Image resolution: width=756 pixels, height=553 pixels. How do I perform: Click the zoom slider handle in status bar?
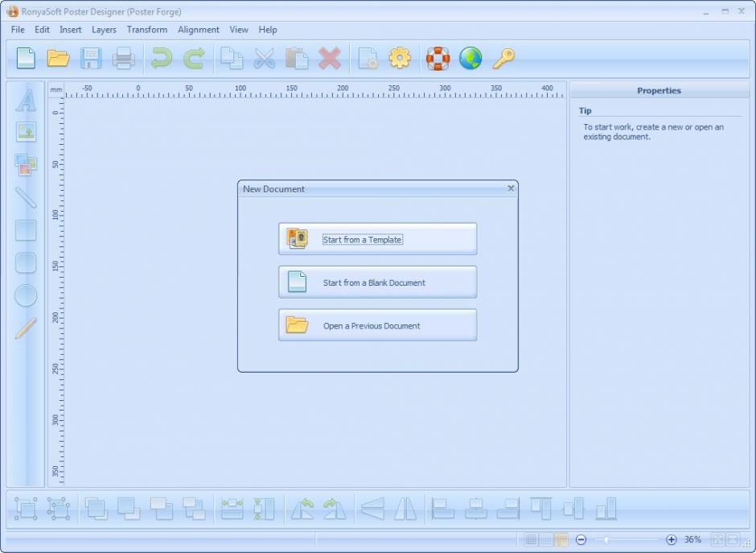(606, 539)
